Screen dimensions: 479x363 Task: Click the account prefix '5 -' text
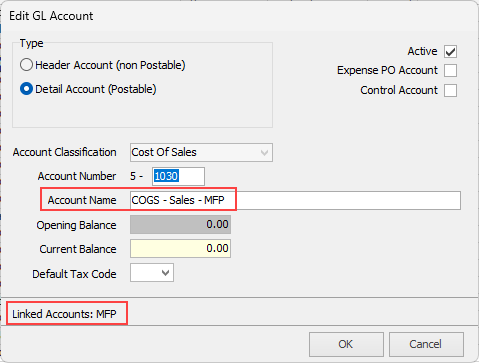point(137,176)
